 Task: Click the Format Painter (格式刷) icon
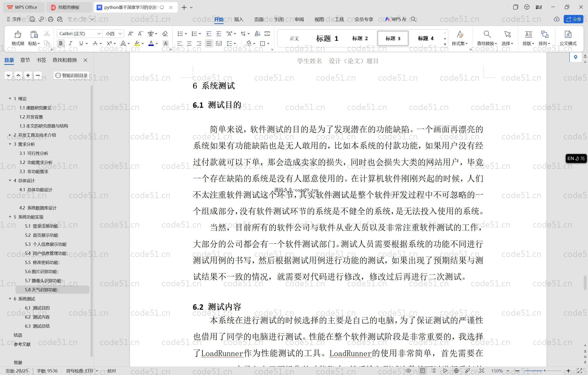tap(17, 35)
